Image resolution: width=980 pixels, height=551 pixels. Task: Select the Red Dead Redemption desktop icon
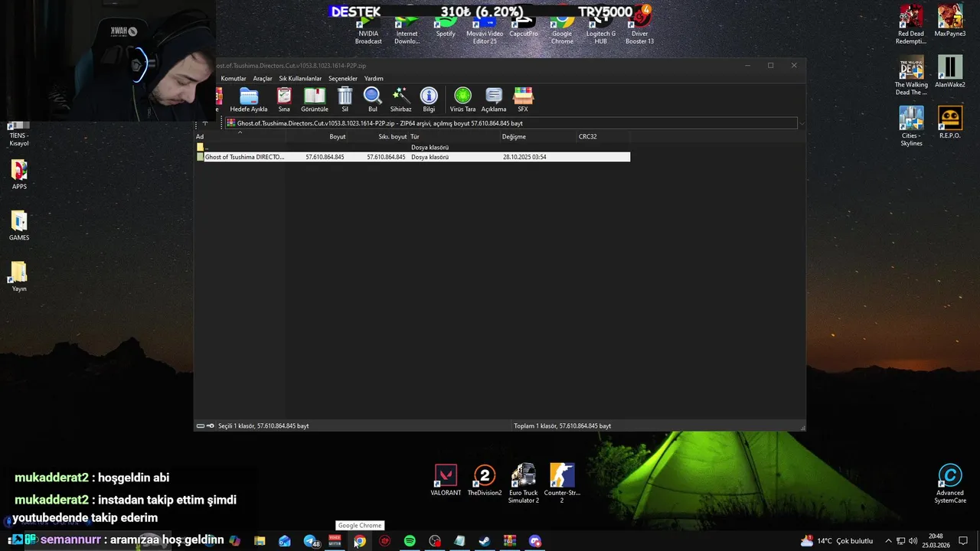pyautogui.click(x=911, y=25)
